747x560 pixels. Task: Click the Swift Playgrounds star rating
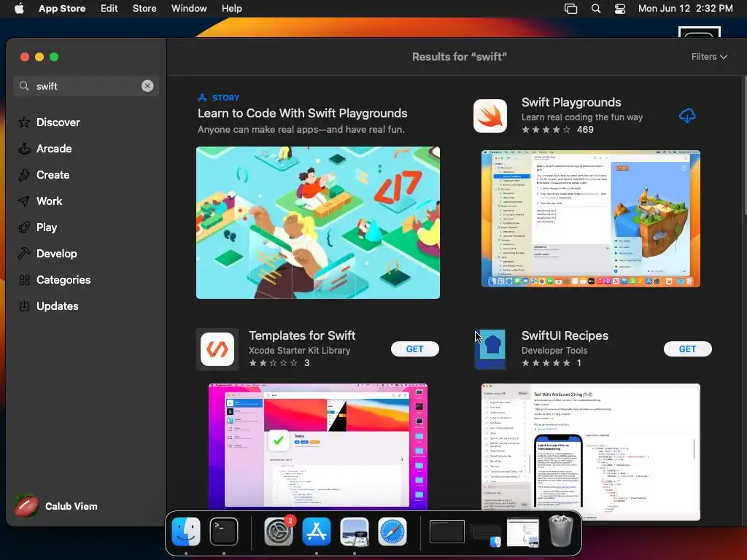coord(546,130)
